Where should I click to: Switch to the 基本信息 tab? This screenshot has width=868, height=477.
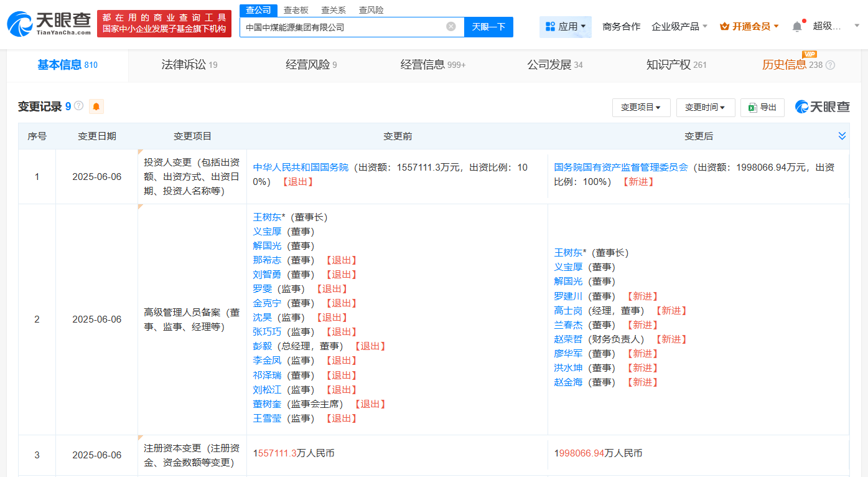click(x=67, y=65)
